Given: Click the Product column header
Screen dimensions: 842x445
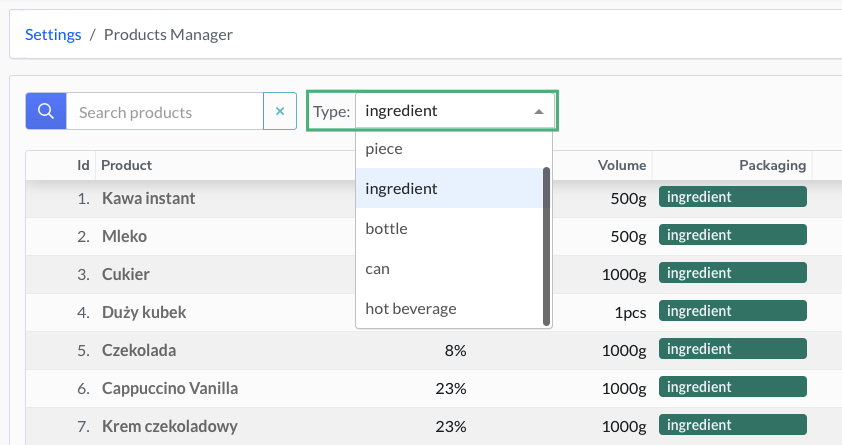Looking at the screenshot, I should 126,165.
